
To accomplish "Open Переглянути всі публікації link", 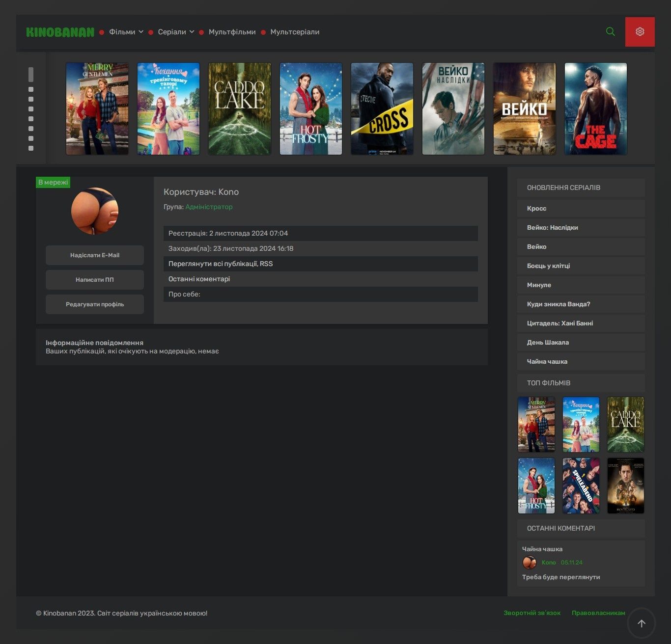I will click(x=213, y=264).
